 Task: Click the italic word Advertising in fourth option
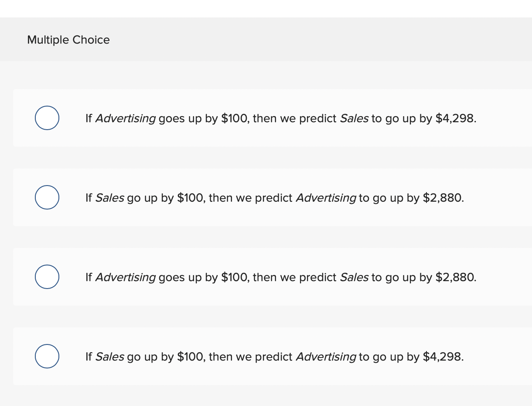click(x=326, y=357)
